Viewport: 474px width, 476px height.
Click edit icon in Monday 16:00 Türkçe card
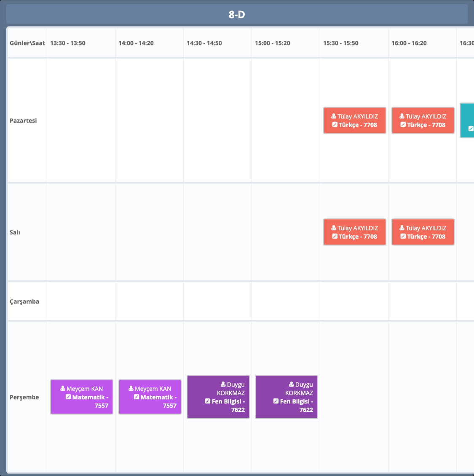pyautogui.click(x=403, y=125)
